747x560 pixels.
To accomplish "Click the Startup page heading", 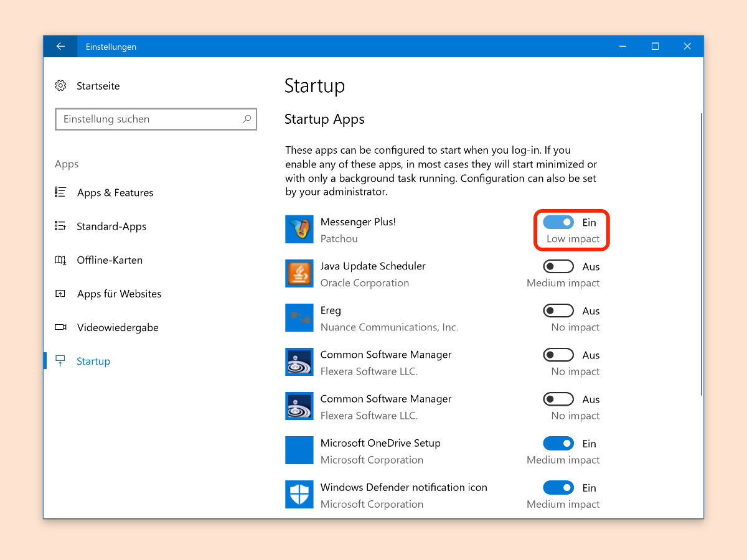I will pyautogui.click(x=314, y=86).
